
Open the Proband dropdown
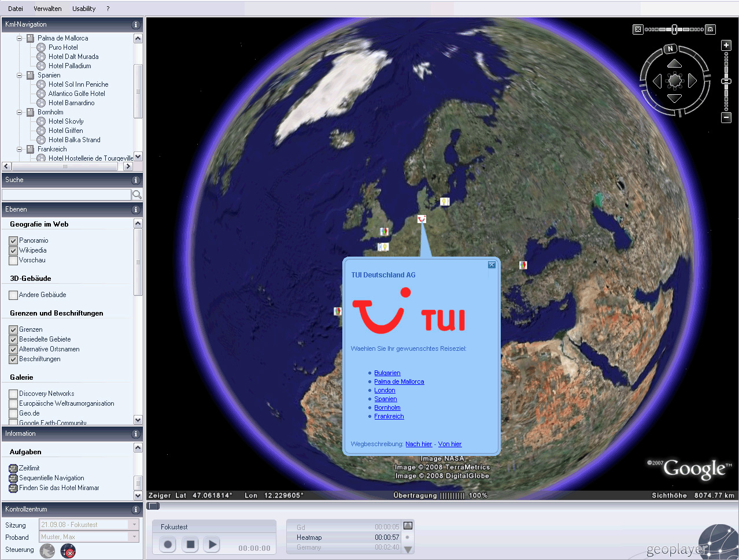click(x=134, y=537)
